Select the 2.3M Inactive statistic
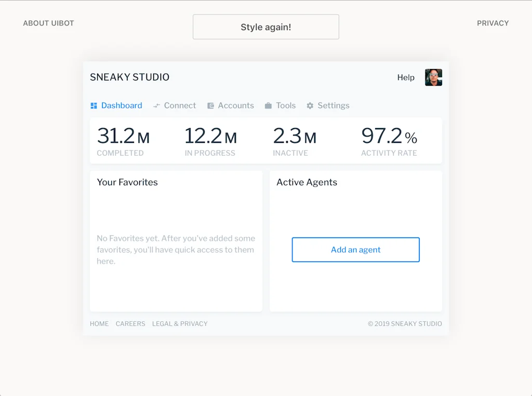The height and width of the screenshot is (396, 532). coord(295,141)
